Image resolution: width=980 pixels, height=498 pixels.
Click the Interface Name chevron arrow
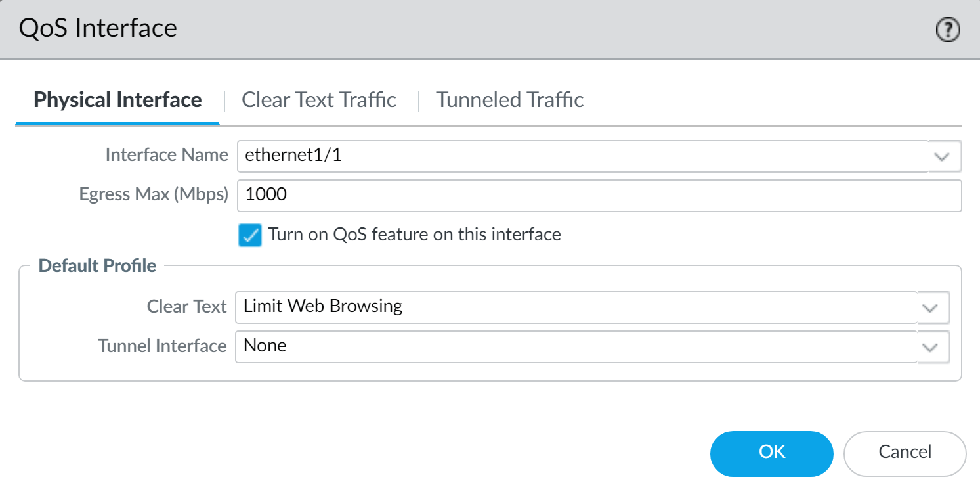tap(942, 156)
